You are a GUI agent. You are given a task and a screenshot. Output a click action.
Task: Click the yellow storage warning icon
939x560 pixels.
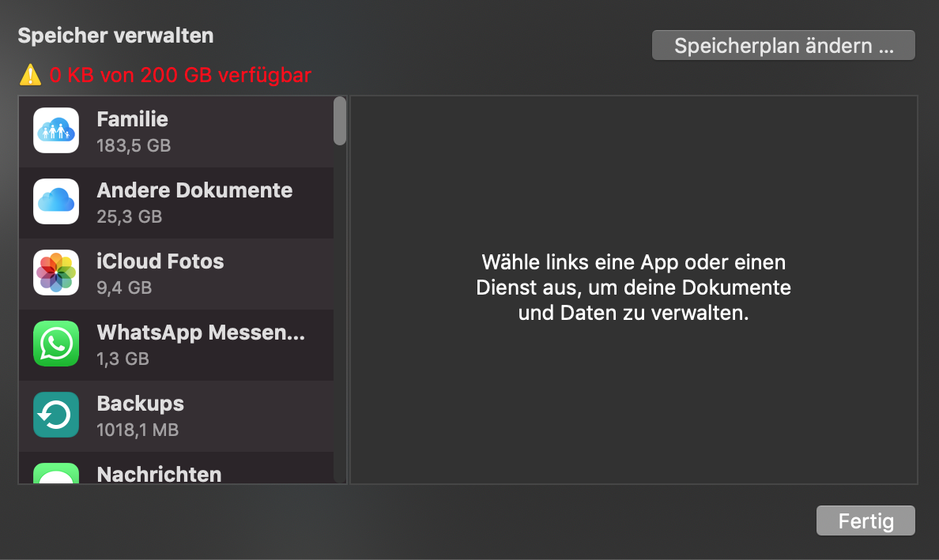coord(30,76)
